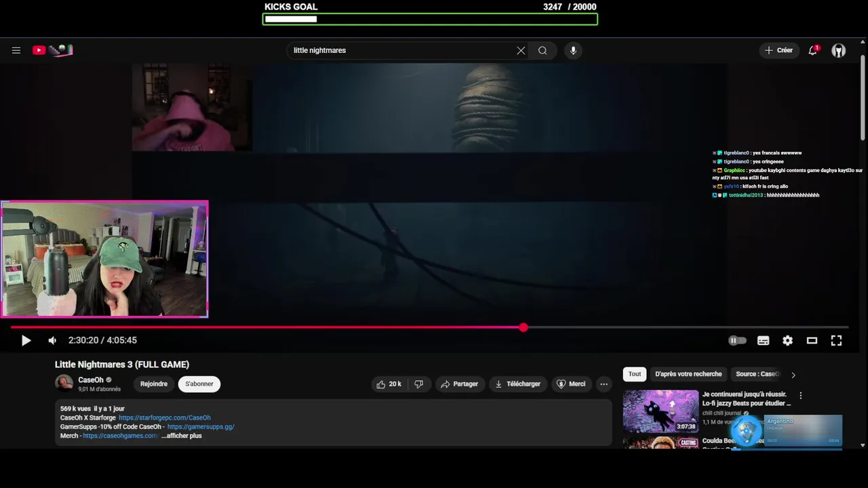This screenshot has height=488, width=868.
Task: Click the Little Nightmares 3 (FULL GAME) title
Action: (x=122, y=365)
